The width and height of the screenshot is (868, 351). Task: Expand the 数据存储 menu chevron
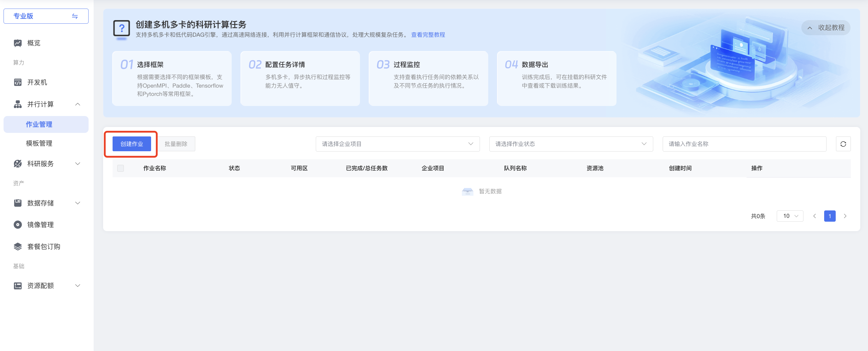78,203
